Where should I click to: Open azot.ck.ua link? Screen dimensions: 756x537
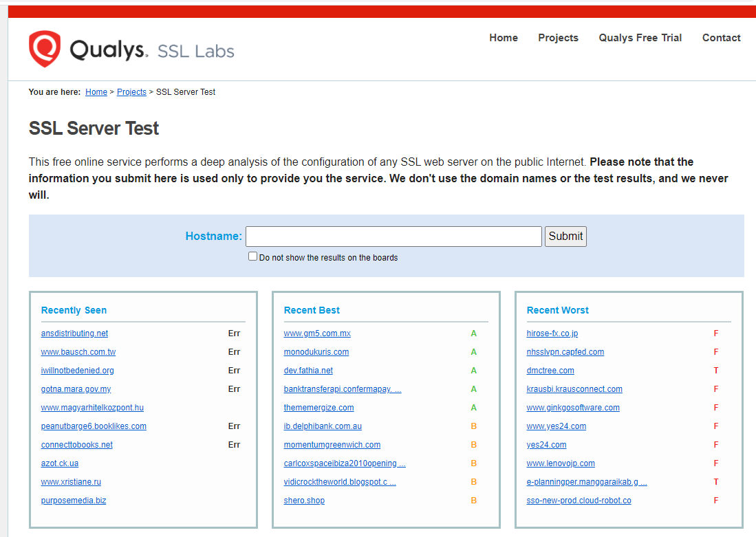[x=59, y=463]
